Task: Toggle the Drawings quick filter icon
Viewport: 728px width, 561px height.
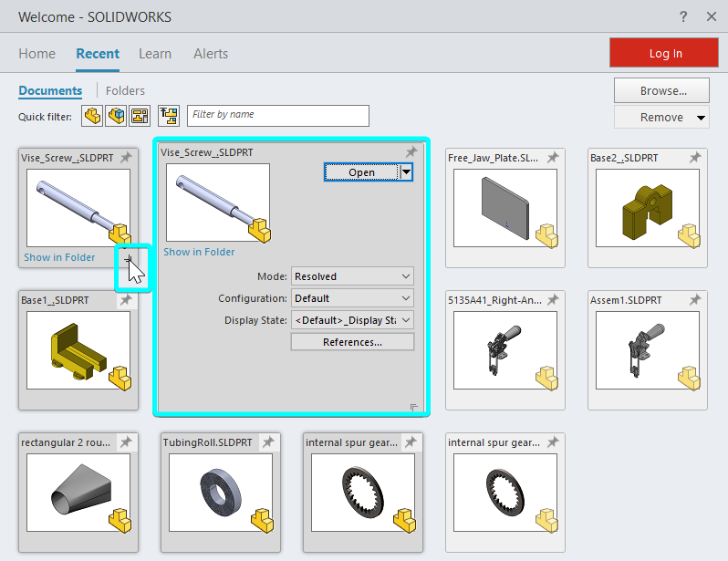Action: coord(139,116)
